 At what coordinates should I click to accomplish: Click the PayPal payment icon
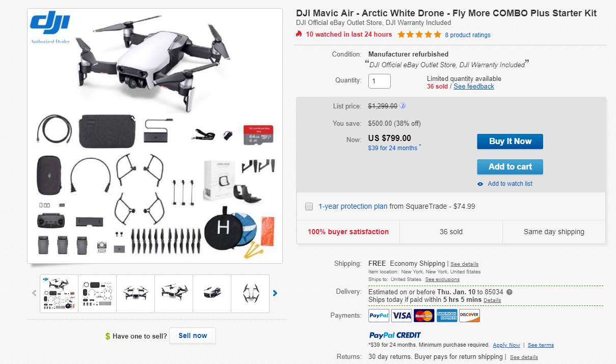click(x=378, y=316)
